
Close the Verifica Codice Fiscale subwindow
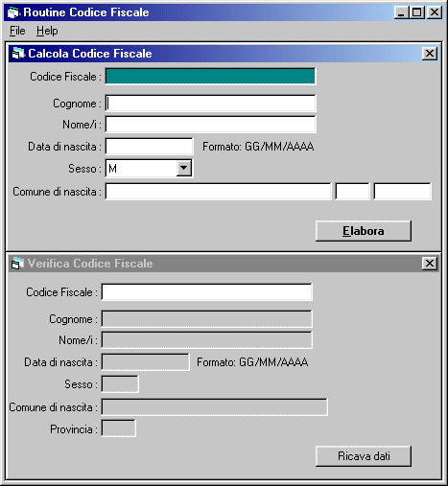click(430, 264)
